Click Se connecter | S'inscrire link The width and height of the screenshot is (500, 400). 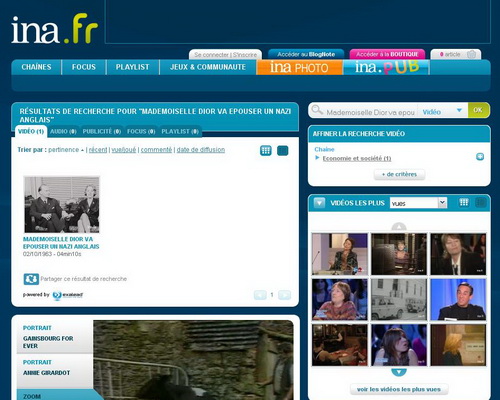[226, 55]
